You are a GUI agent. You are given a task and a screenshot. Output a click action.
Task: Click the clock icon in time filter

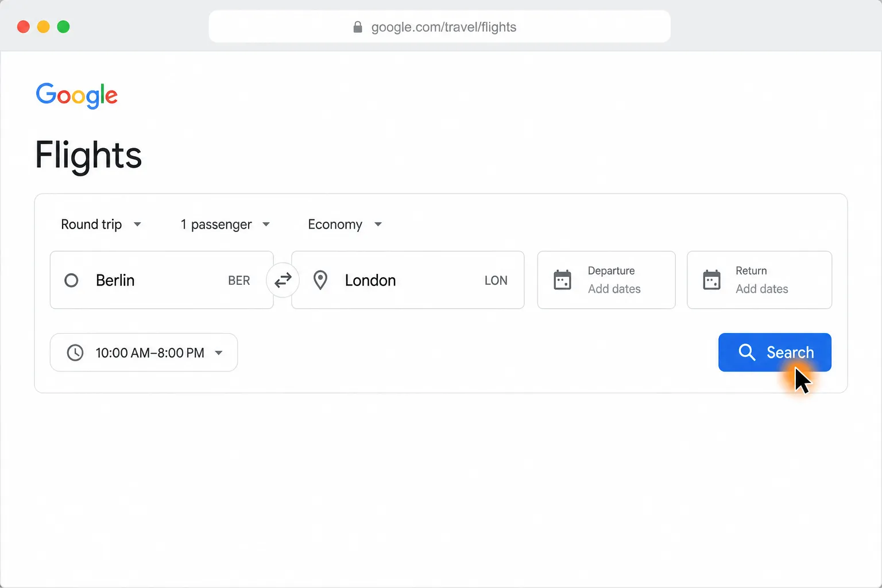pyautogui.click(x=75, y=353)
